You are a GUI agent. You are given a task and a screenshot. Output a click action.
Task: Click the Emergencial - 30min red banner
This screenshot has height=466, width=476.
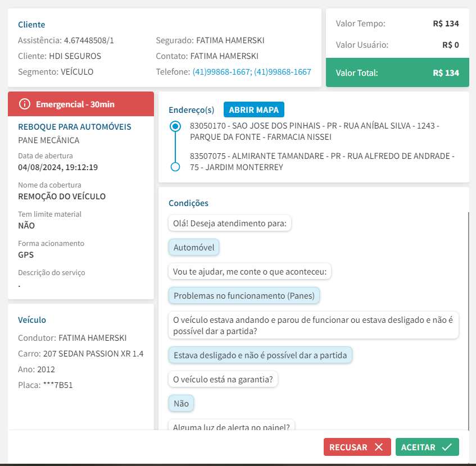(x=81, y=104)
